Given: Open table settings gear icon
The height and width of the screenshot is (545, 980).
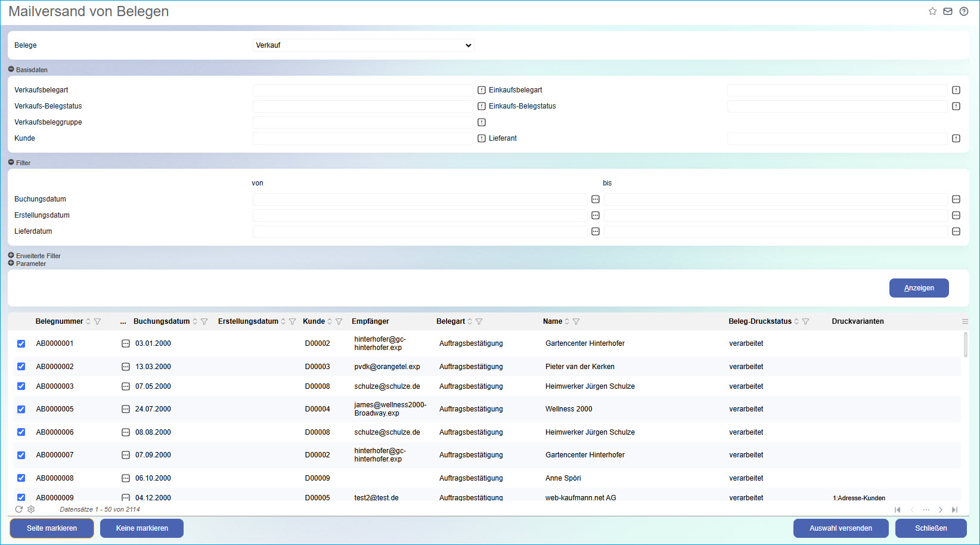Looking at the screenshot, I should coord(31,509).
